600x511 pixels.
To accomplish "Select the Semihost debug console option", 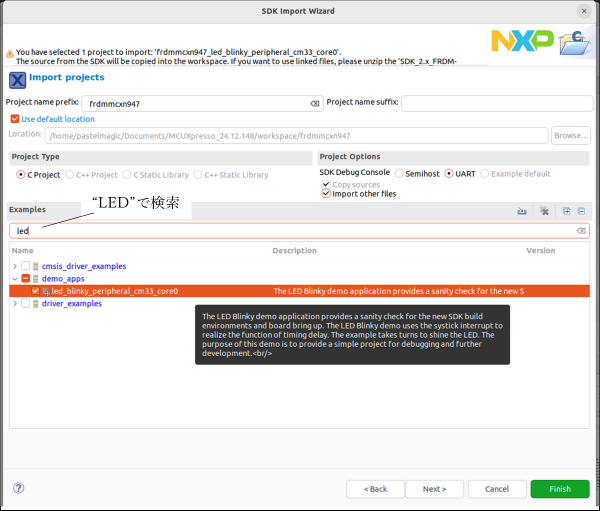I will pos(399,173).
